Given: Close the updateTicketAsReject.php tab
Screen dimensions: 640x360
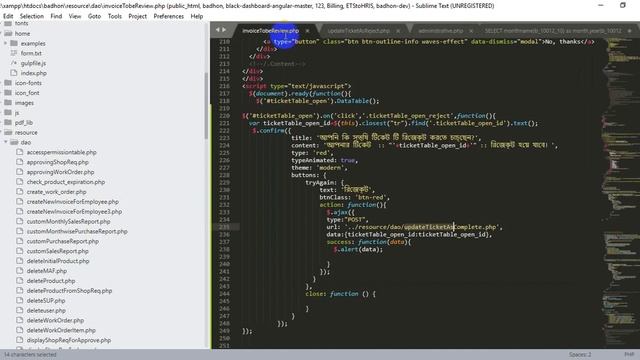Looking at the screenshot, I should pos(398,31).
